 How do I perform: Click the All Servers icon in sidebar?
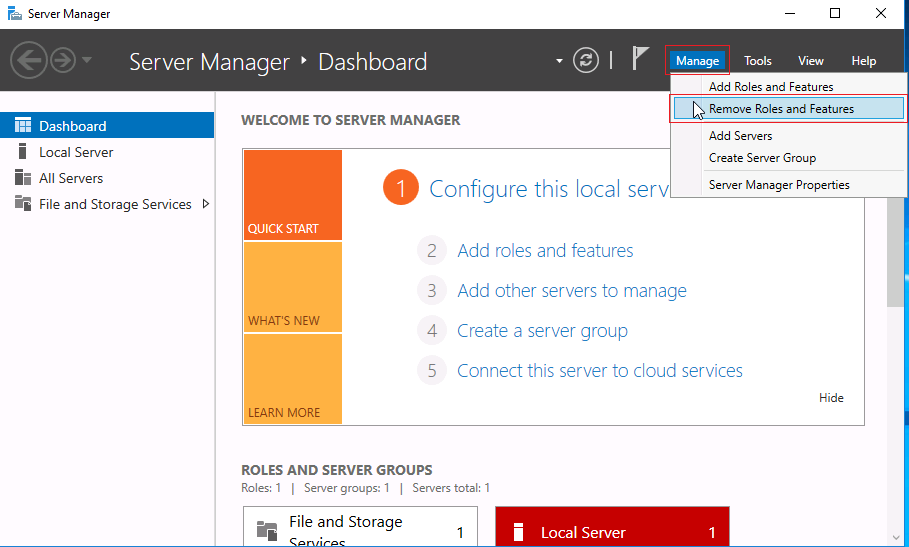tap(22, 178)
